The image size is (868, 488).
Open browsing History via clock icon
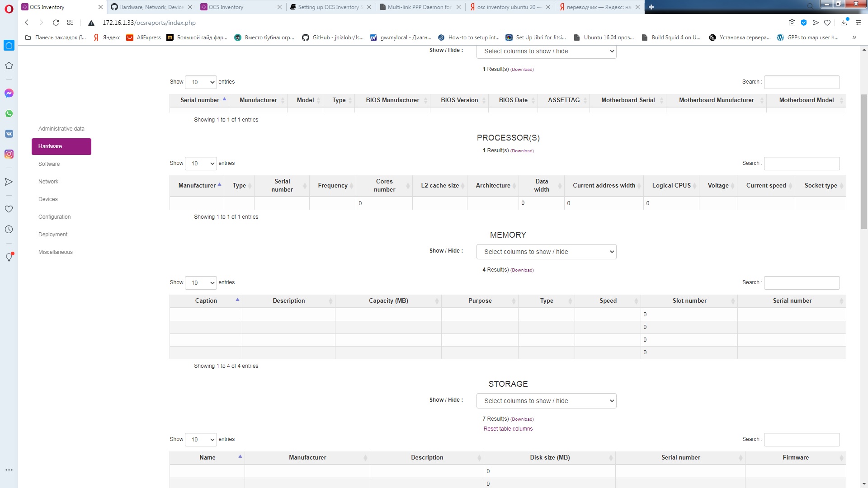(x=9, y=229)
